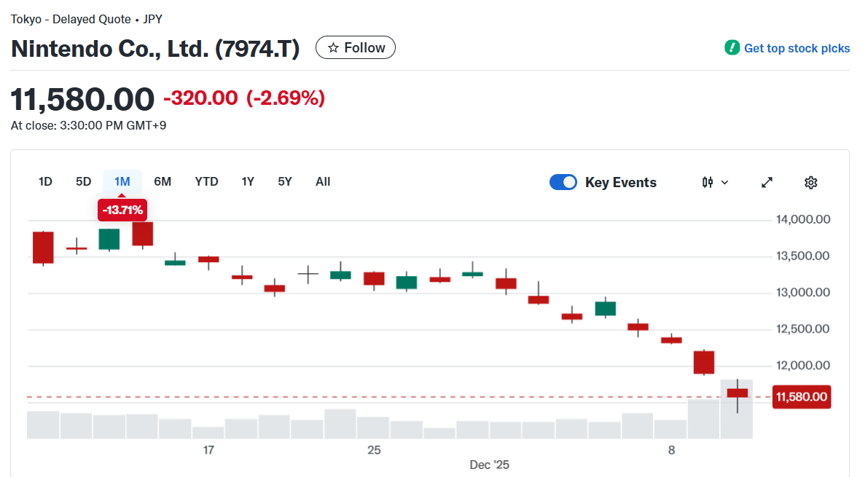Image resolution: width=868 pixels, height=477 pixels.
Task: Click the candlestick chart type icon
Action: [x=708, y=182]
